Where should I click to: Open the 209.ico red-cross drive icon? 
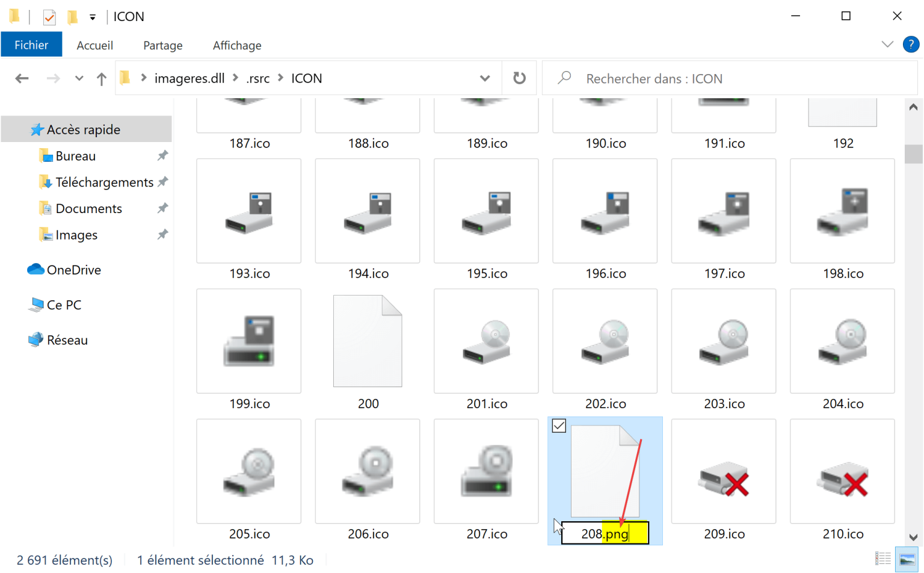tap(722, 471)
